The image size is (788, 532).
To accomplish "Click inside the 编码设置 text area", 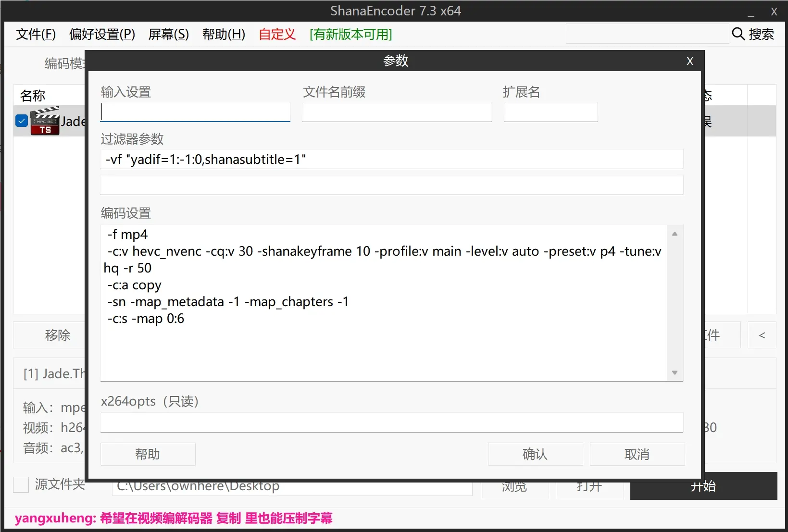I will [x=384, y=303].
